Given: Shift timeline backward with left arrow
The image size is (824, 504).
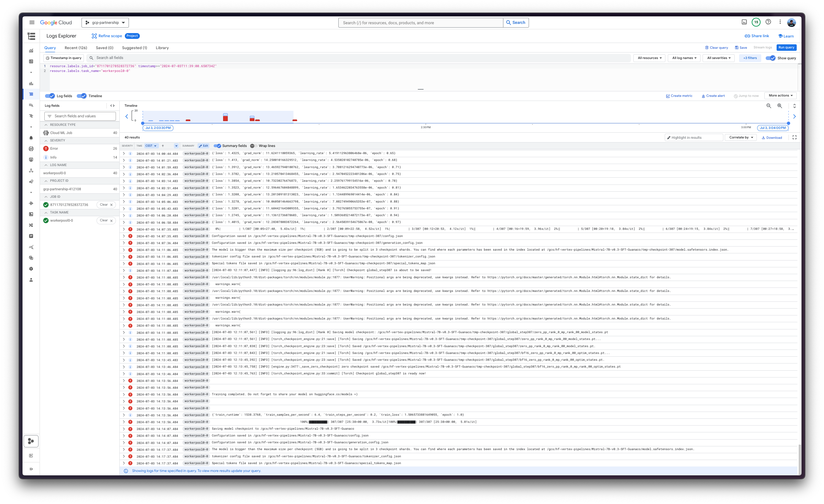Looking at the screenshot, I should point(127,117).
